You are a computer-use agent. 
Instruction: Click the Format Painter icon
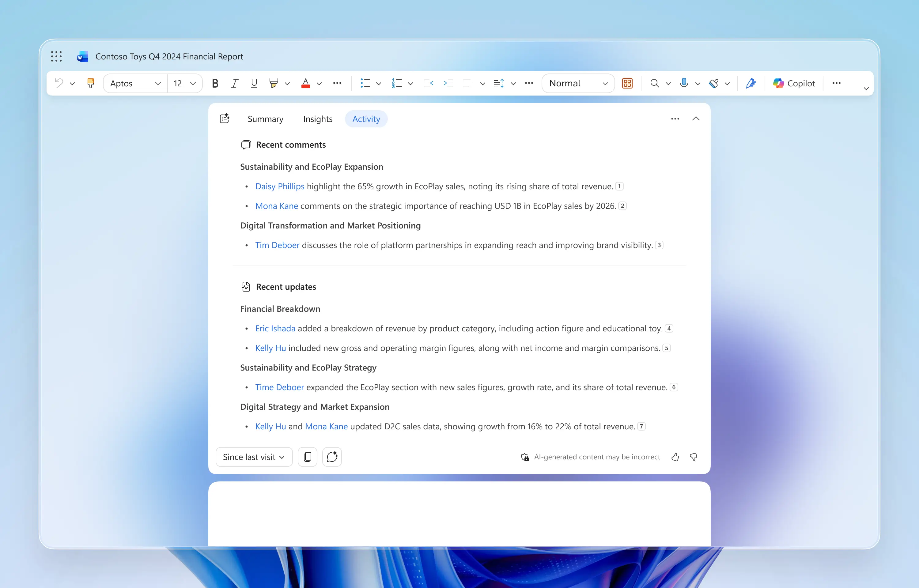point(90,83)
